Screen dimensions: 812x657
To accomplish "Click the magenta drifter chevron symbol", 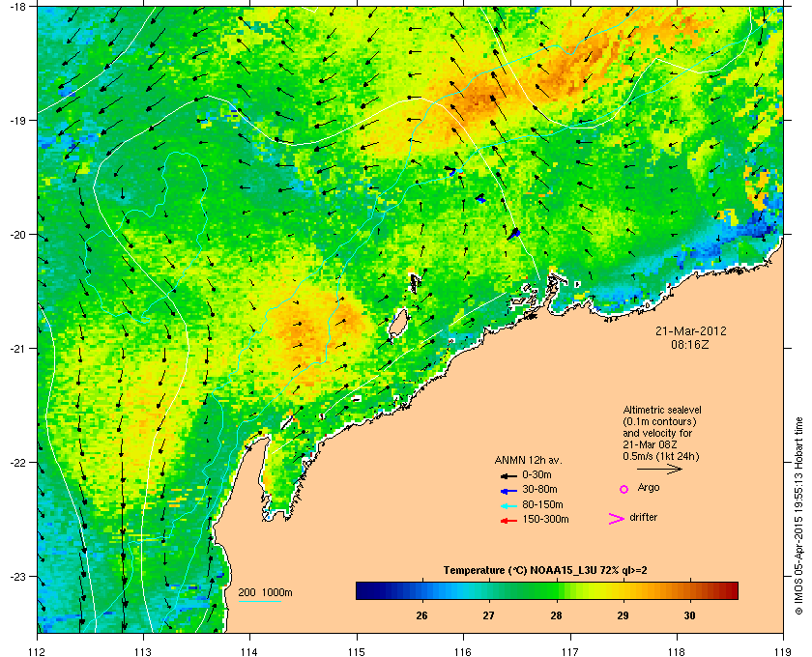I will click(x=617, y=519).
